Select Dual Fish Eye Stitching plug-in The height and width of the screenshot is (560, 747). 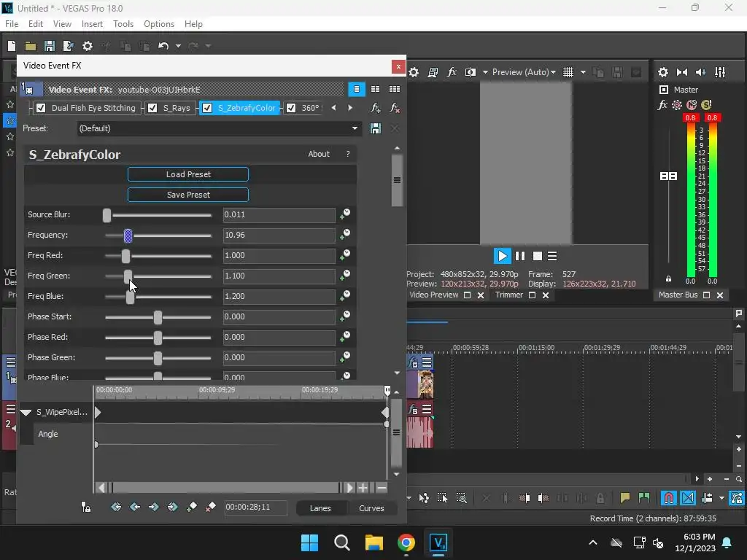(x=93, y=108)
